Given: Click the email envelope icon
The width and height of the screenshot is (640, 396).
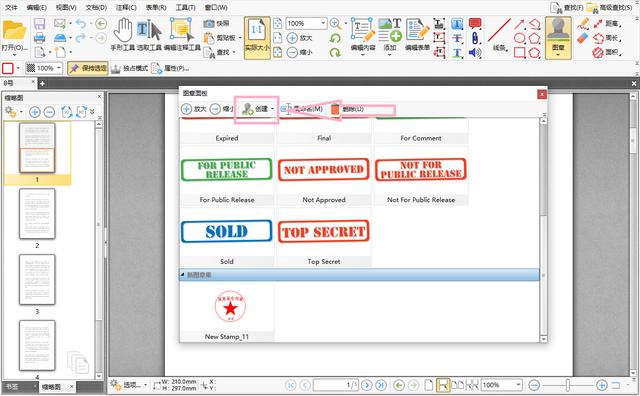Looking at the screenshot, I should (x=60, y=24).
